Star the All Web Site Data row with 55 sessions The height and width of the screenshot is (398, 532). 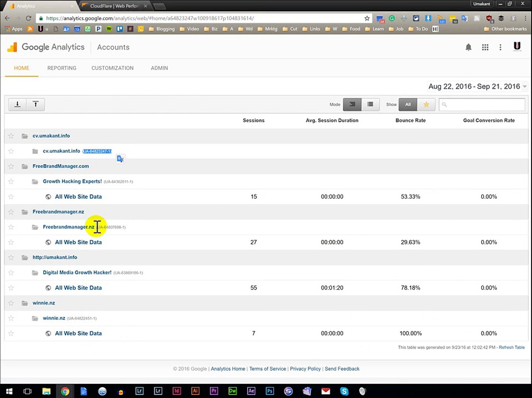(x=11, y=288)
